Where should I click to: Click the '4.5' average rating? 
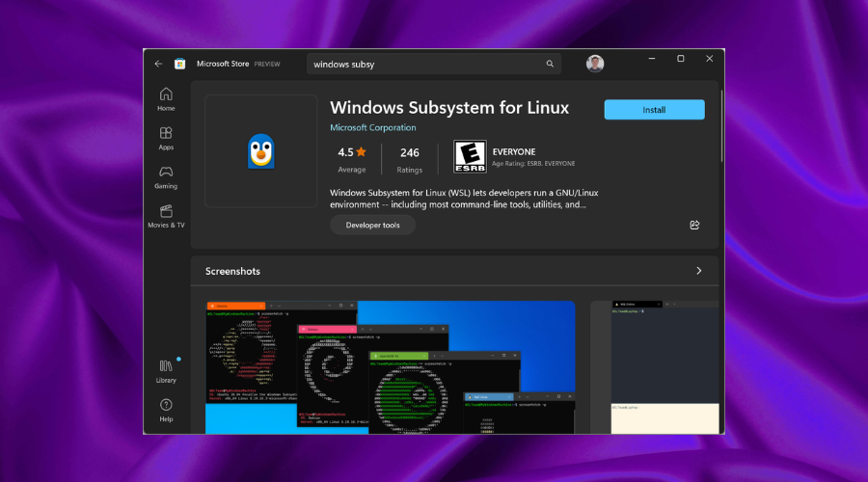[345, 152]
